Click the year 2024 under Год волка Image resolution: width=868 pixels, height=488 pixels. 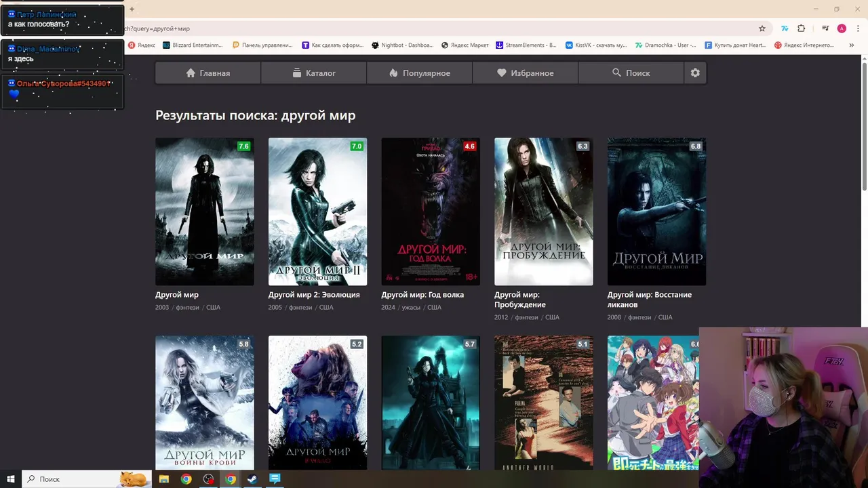(388, 308)
